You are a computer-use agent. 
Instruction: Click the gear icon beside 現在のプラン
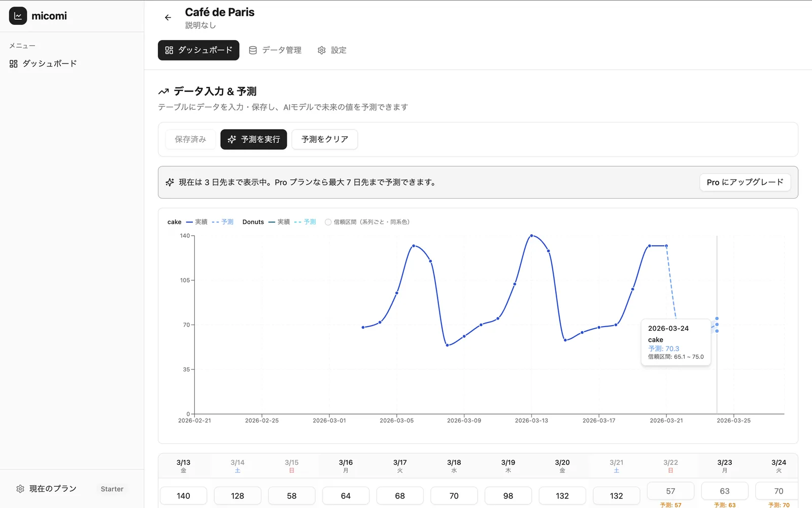click(20, 489)
